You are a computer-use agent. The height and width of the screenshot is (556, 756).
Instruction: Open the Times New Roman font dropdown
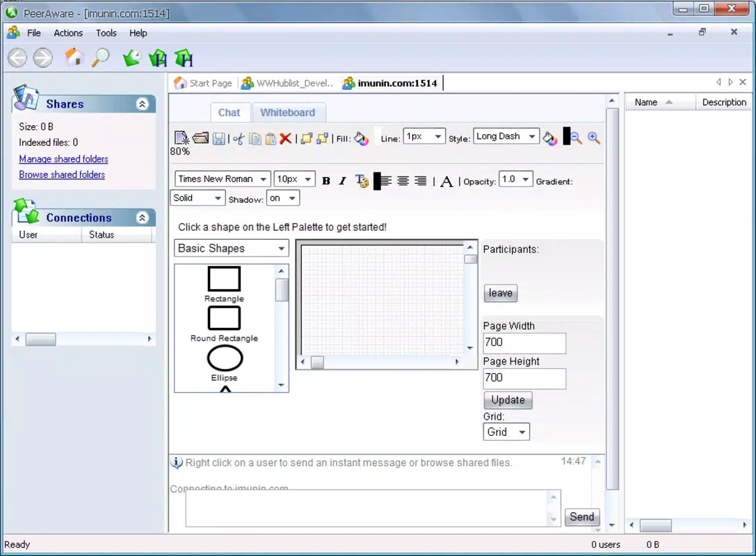coord(223,179)
